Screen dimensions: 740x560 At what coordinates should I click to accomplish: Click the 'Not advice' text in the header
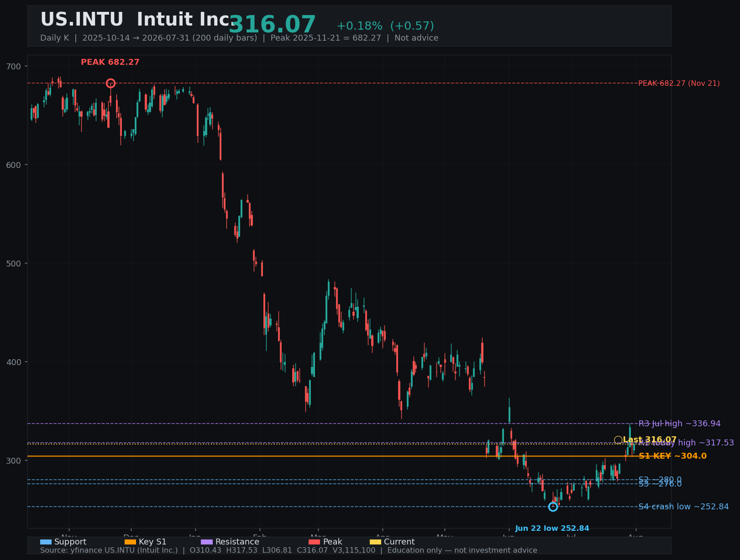pyautogui.click(x=416, y=38)
